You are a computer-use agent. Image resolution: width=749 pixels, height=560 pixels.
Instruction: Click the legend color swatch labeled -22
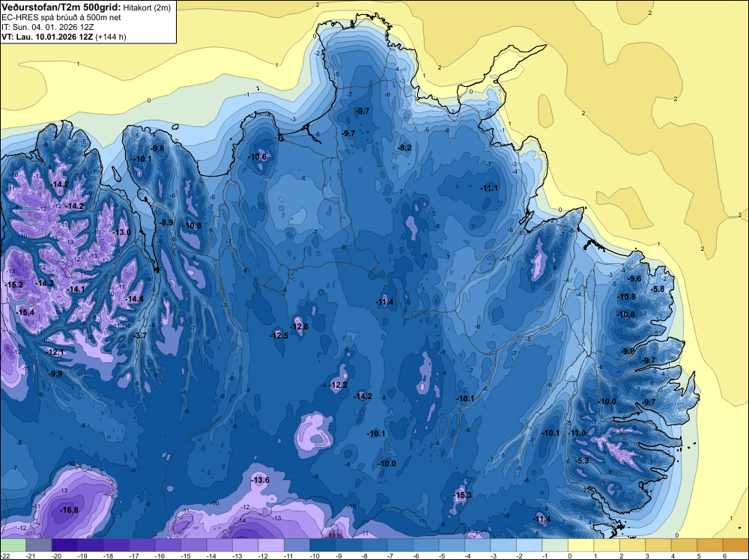pos(13,545)
